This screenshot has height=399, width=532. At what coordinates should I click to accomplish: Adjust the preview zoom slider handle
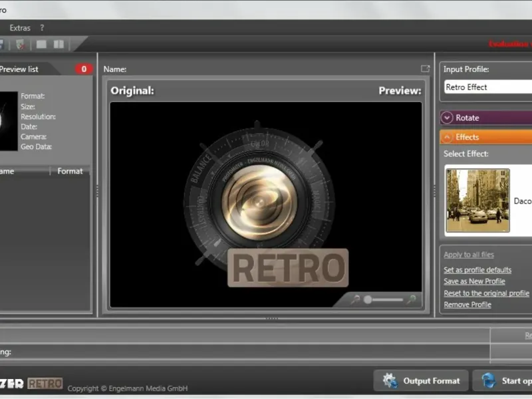pos(368,300)
